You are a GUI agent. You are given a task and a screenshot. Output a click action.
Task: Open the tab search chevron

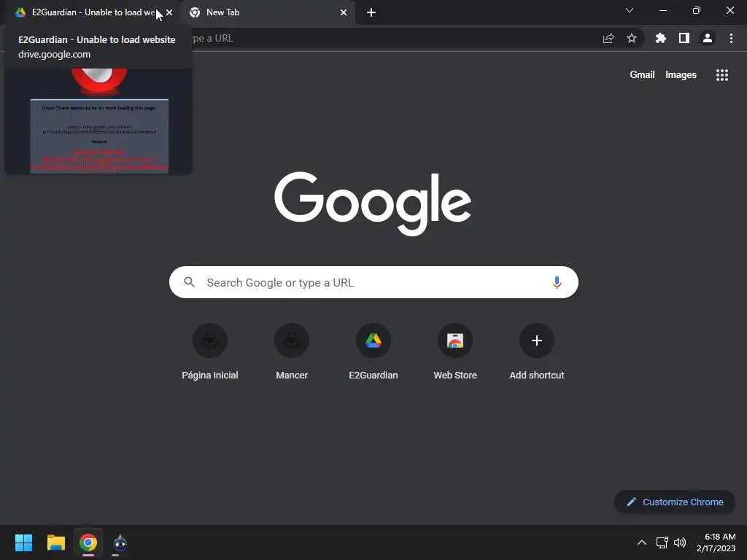tap(630, 10)
